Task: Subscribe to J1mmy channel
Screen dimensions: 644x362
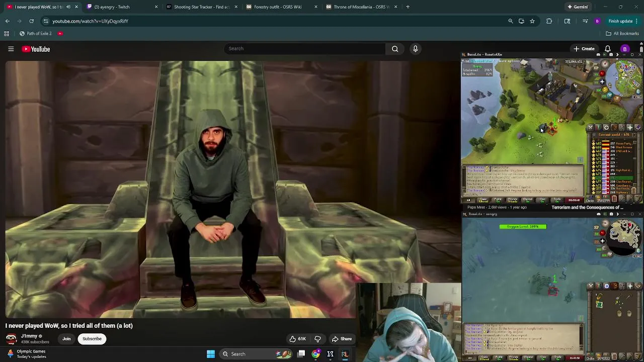Action: pyautogui.click(x=92, y=339)
